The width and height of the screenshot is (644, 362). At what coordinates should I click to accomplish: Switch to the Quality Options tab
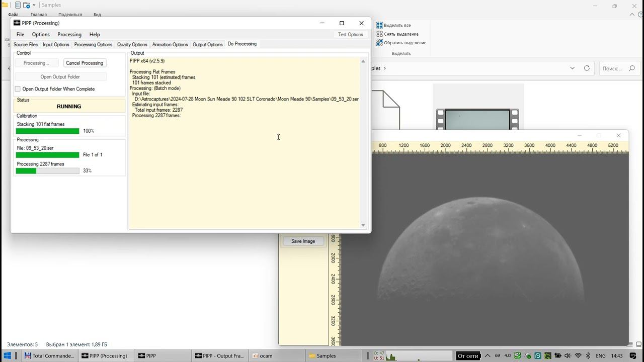coord(132,45)
